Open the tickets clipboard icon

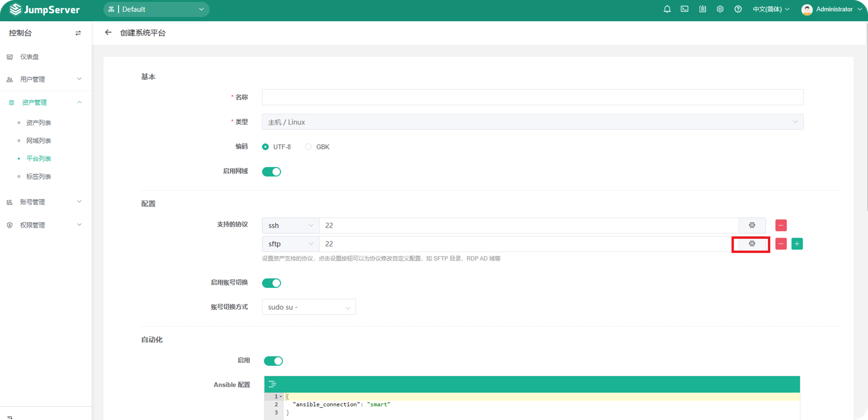(702, 9)
